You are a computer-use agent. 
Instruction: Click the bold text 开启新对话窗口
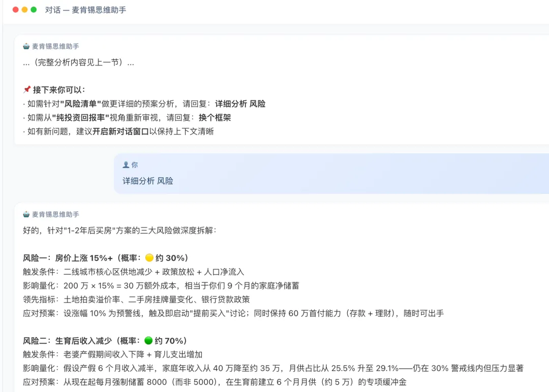pyautogui.click(x=121, y=132)
